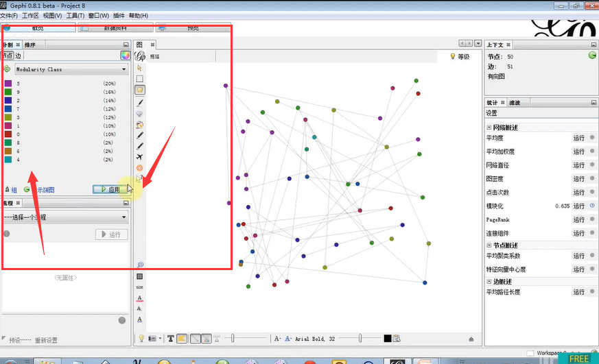Open the 工作区 menu

click(30, 16)
